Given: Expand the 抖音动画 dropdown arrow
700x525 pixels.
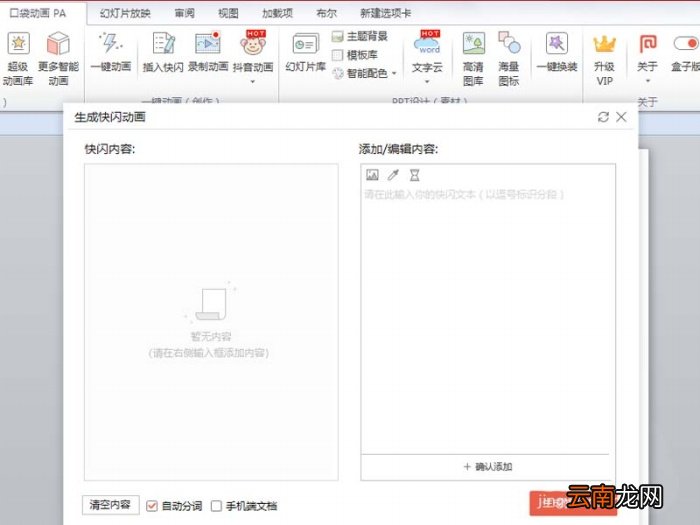Looking at the screenshot, I should [x=253, y=82].
